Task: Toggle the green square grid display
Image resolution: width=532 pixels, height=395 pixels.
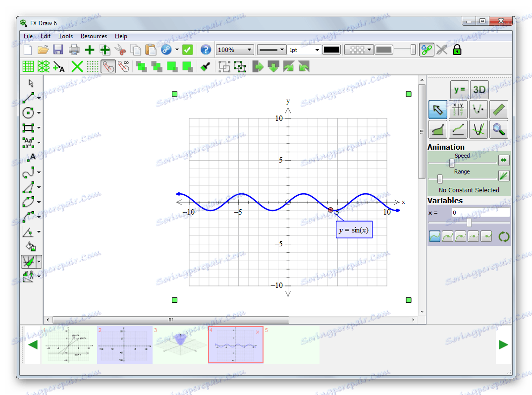Action: pos(28,66)
